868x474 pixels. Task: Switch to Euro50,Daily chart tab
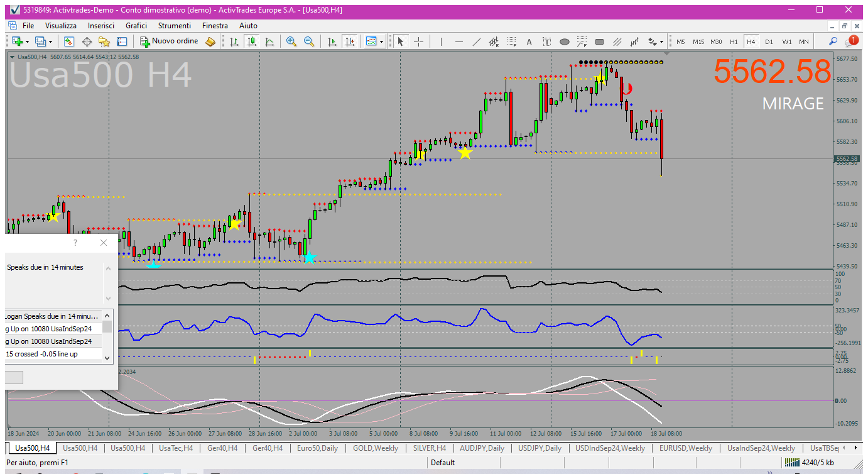tap(317, 448)
